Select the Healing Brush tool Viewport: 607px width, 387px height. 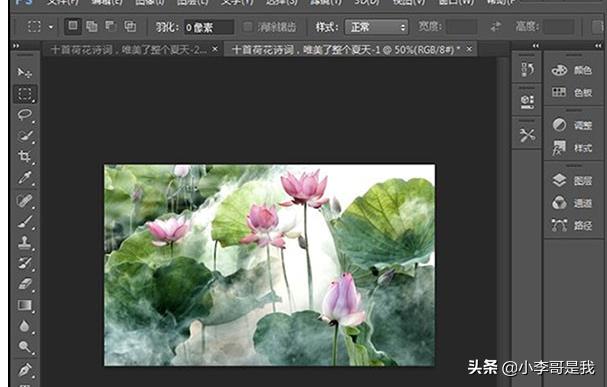tap(24, 201)
